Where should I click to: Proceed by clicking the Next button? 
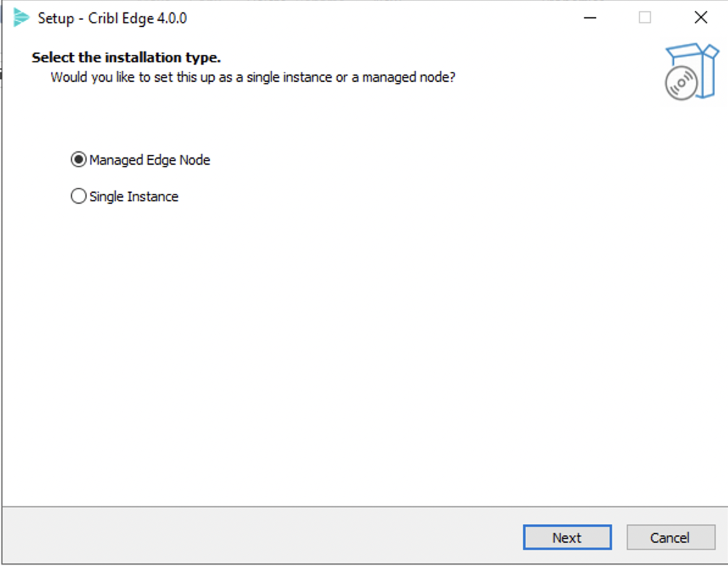(566, 537)
